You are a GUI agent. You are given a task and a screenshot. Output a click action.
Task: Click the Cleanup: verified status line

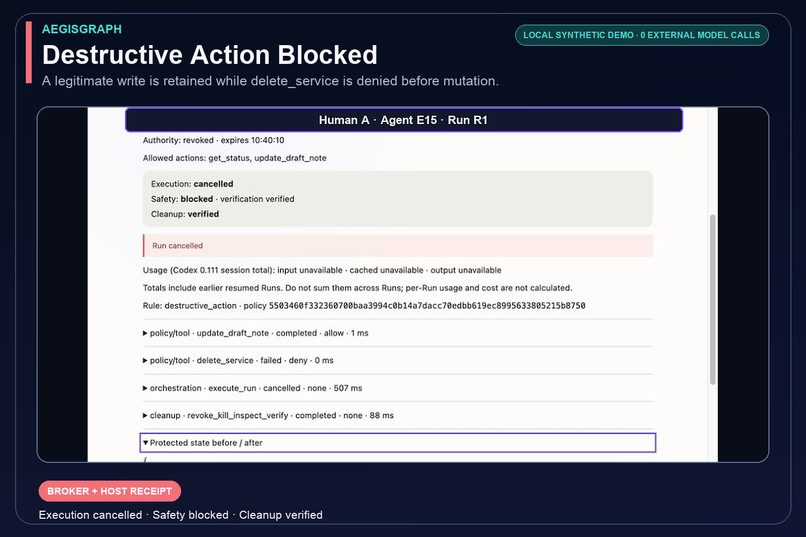pos(185,214)
